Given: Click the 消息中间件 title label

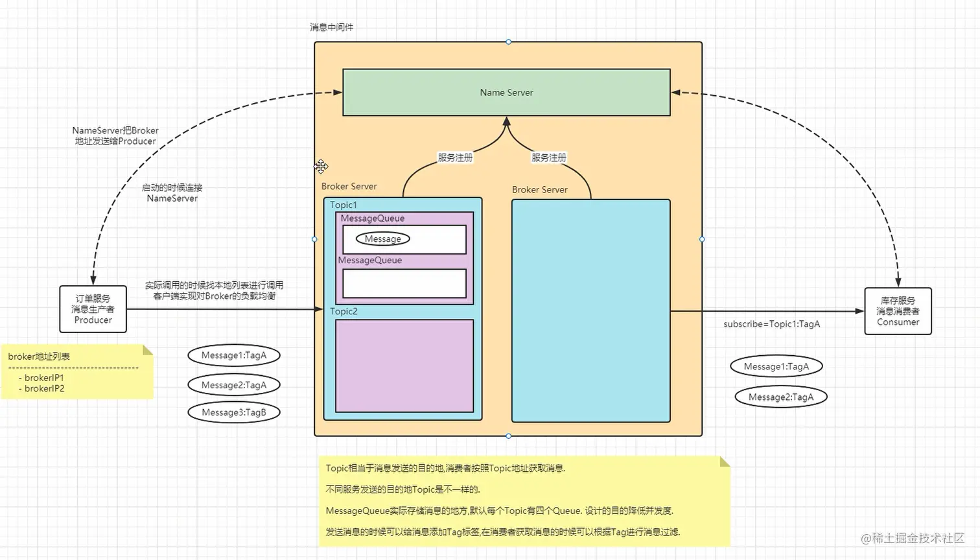Looking at the screenshot, I should click(x=331, y=27).
